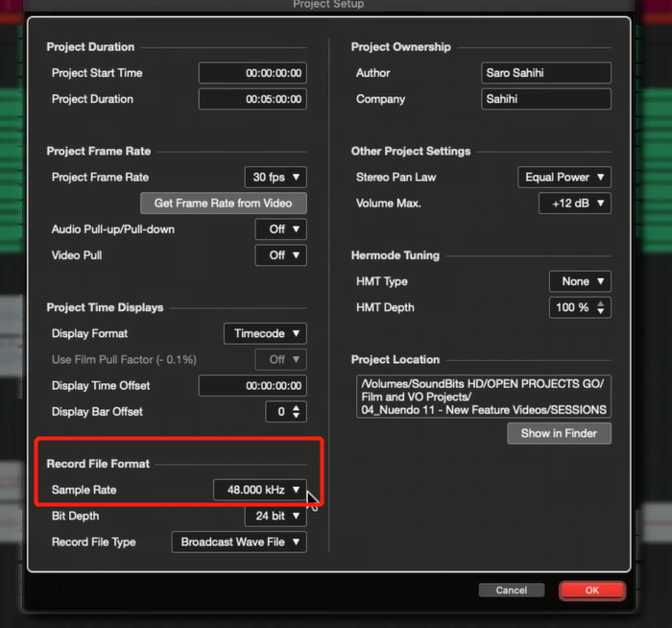Open the Stereo Pan Law dropdown
The height and width of the screenshot is (628, 672).
(564, 177)
